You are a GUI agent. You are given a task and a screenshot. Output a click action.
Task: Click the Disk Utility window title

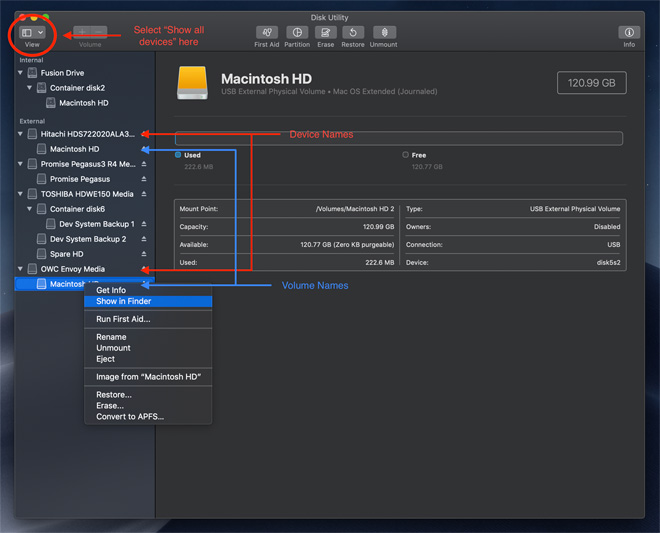click(x=329, y=18)
